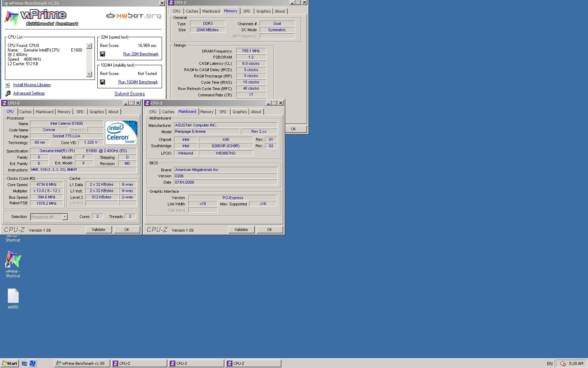Viewport: 588px width, 368px height.
Task: Switch to Caches tab in CPU-Z CPU window
Action: coord(25,112)
